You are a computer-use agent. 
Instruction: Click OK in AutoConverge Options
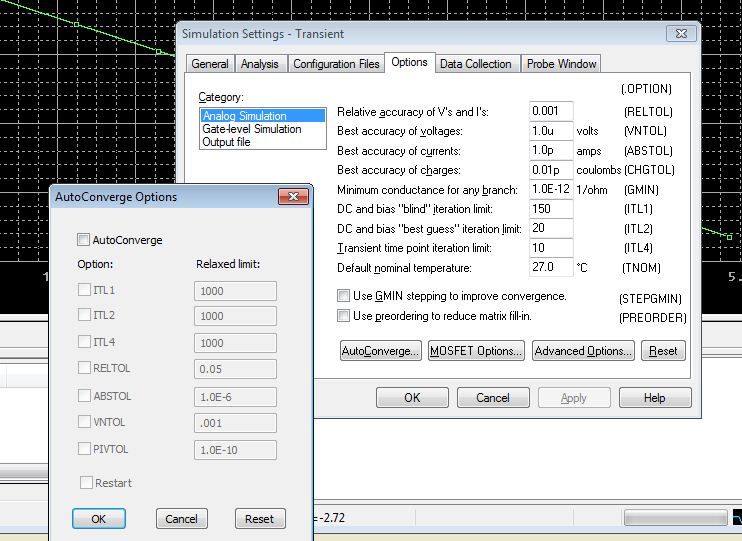[99, 519]
